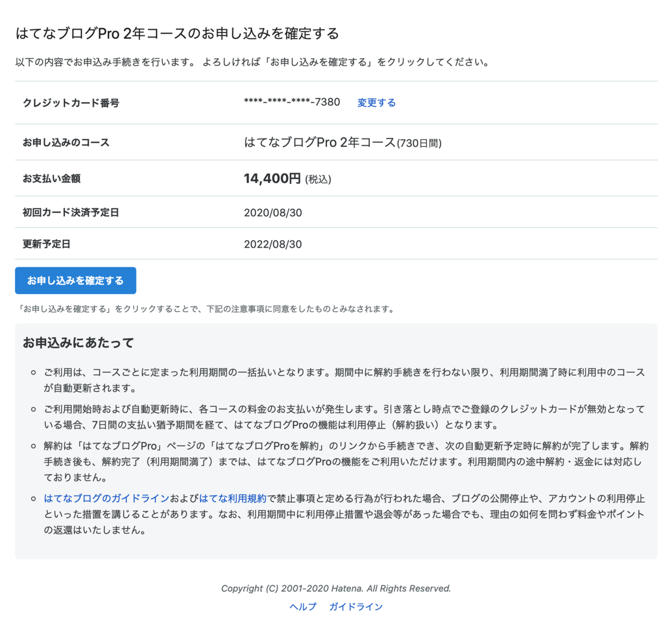Click the page title about 2年コース confirmation
The width and height of the screenshot is (672, 622).
pos(177,34)
